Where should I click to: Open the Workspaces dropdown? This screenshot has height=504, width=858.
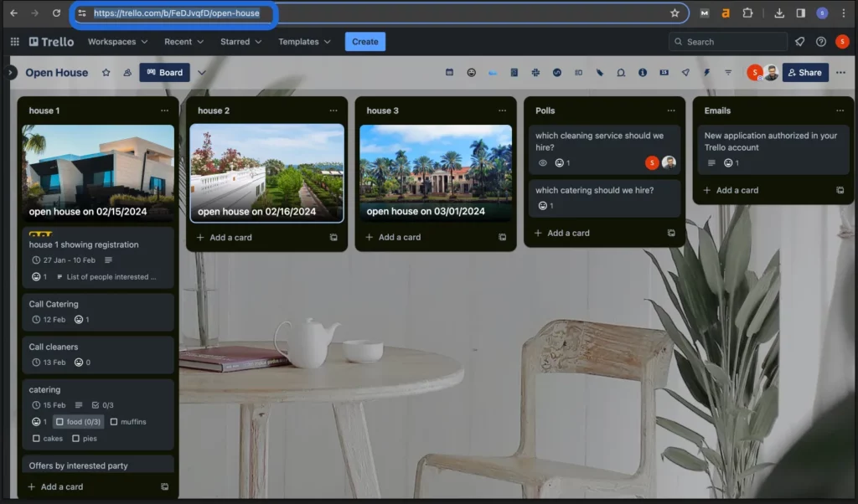(x=117, y=42)
